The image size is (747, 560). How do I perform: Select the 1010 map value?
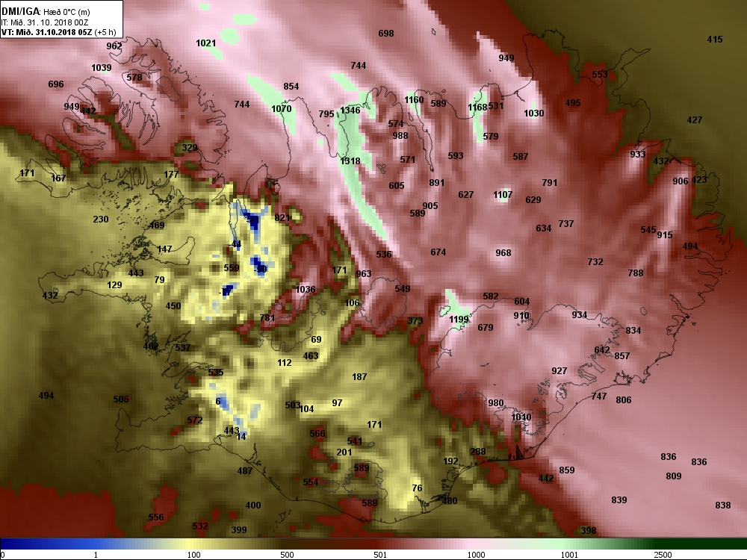(521, 417)
